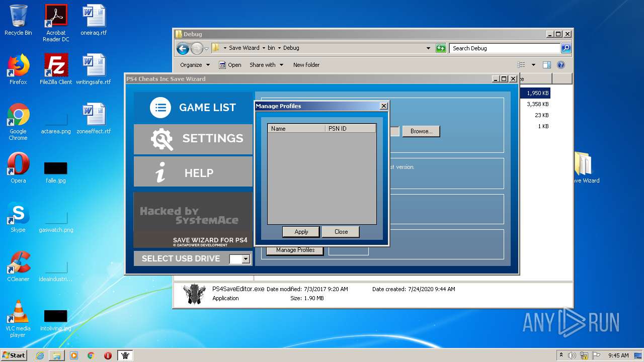The height and width of the screenshot is (362, 644).
Task: Select zoneeffect.rtf desktop file
Action: (x=94, y=119)
